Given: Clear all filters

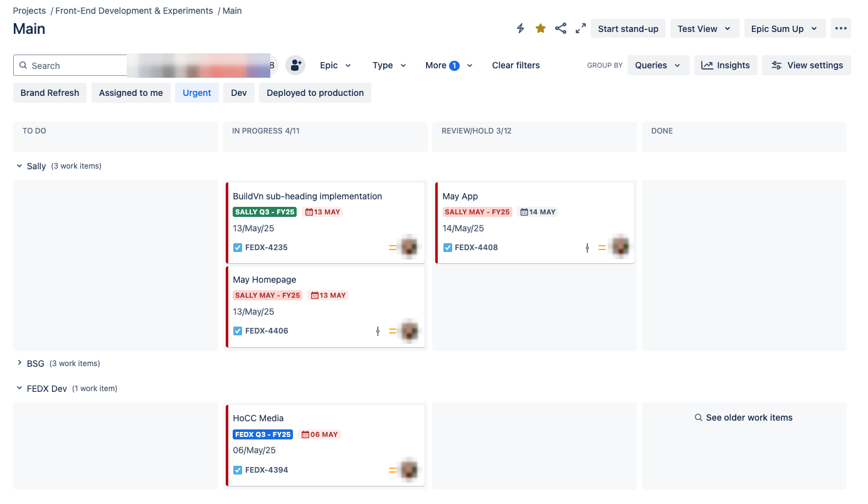Looking at the screenshot, I should [516, 65].
